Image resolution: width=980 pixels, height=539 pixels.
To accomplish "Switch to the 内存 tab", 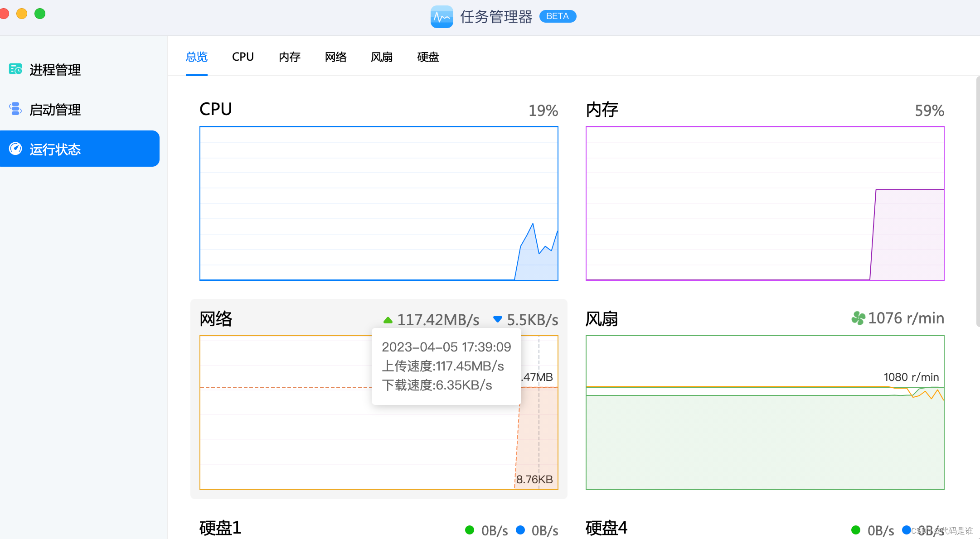I will [x=290, y=57].
